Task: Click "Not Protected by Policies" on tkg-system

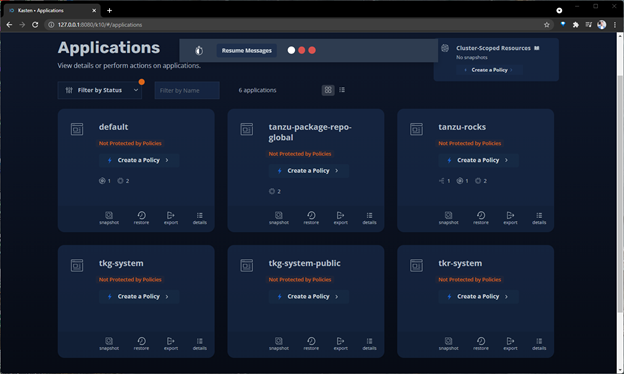Action: [x=130, y=280]
